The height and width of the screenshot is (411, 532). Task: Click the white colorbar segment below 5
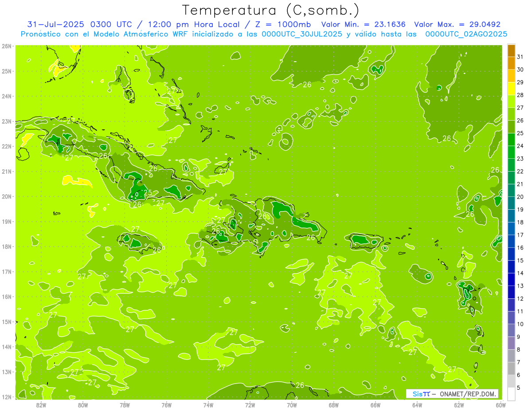tap(511, 393)
